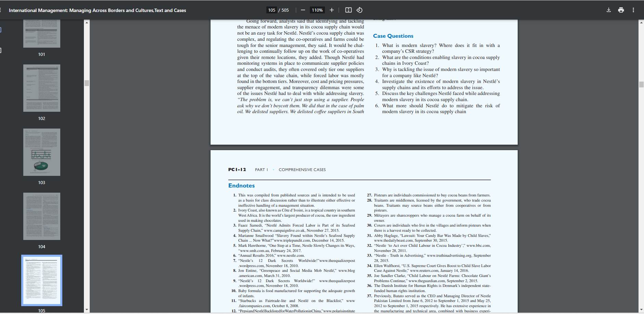644x314 pixels.
Task: Click the "Endnotes" heading
Action: (x=241, y=185)
